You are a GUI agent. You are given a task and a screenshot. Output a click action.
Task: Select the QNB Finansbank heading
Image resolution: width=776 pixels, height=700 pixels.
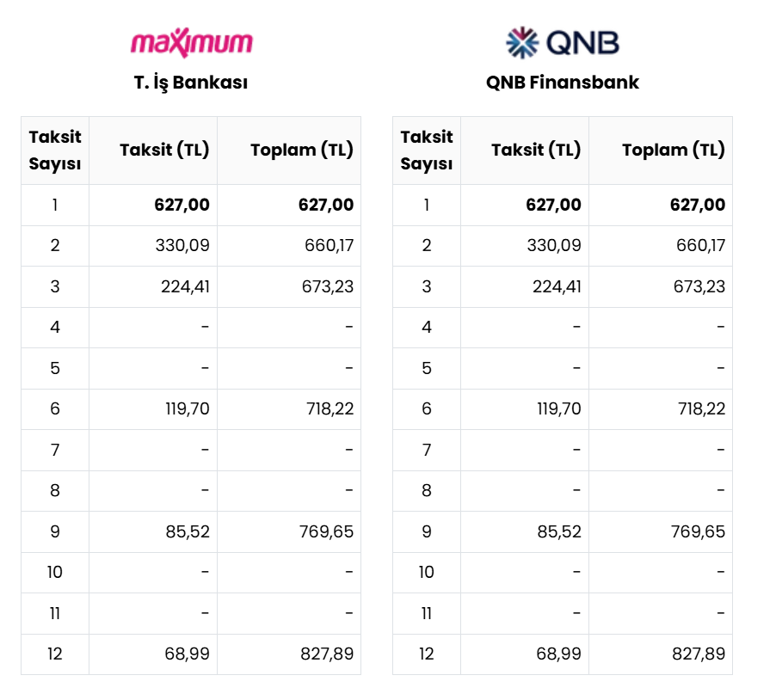click(562, 82)
